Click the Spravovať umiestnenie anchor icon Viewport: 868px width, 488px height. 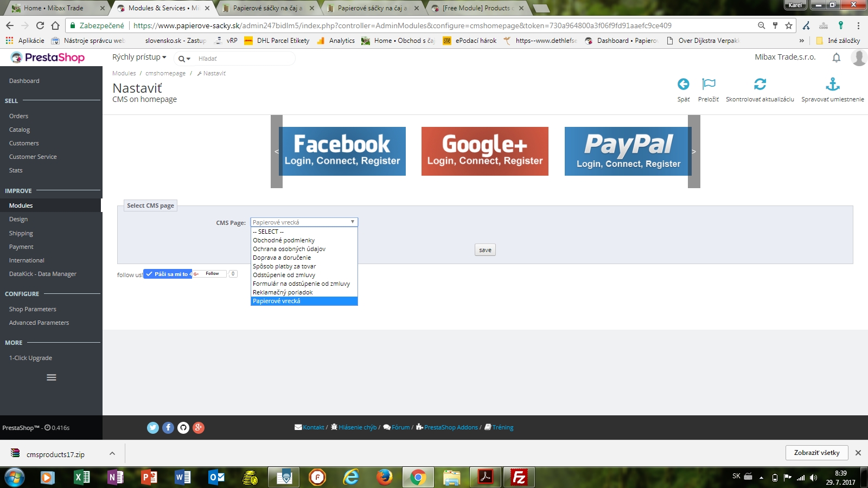pos(833,84)
